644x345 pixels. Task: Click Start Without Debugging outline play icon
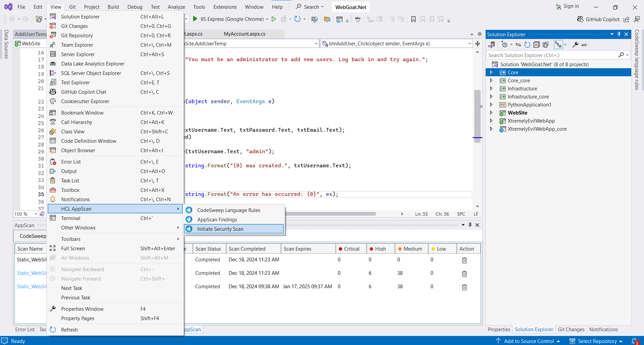click(274, 19)
